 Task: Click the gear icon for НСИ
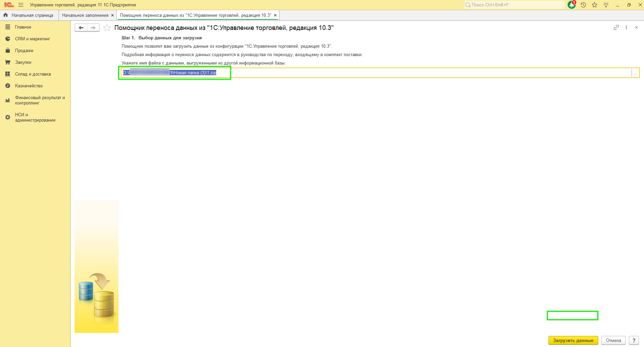click(x=8, y=117)
